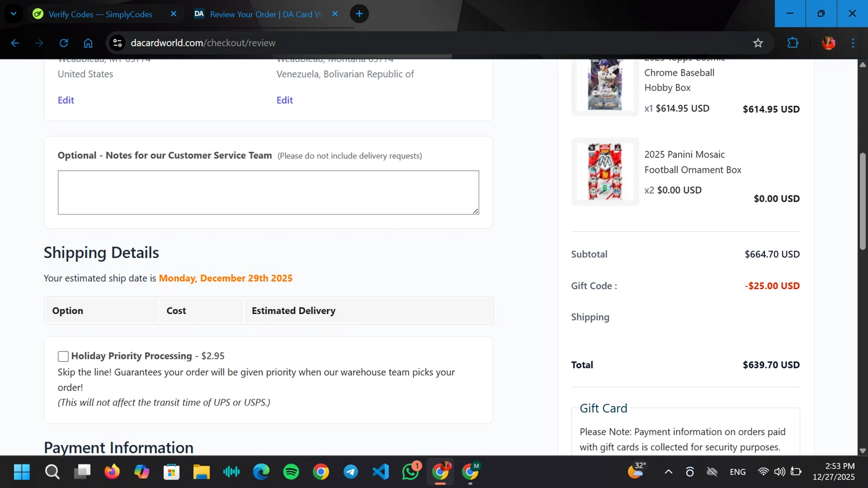The image size is (868, 488).
Task: Open the Windows Start menu
Action: click(22, 472)
